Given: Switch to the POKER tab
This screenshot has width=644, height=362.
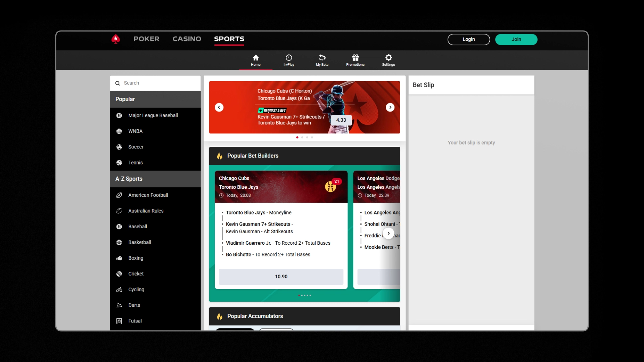Looking at the screenshot, I should click(x=147, y=39).
